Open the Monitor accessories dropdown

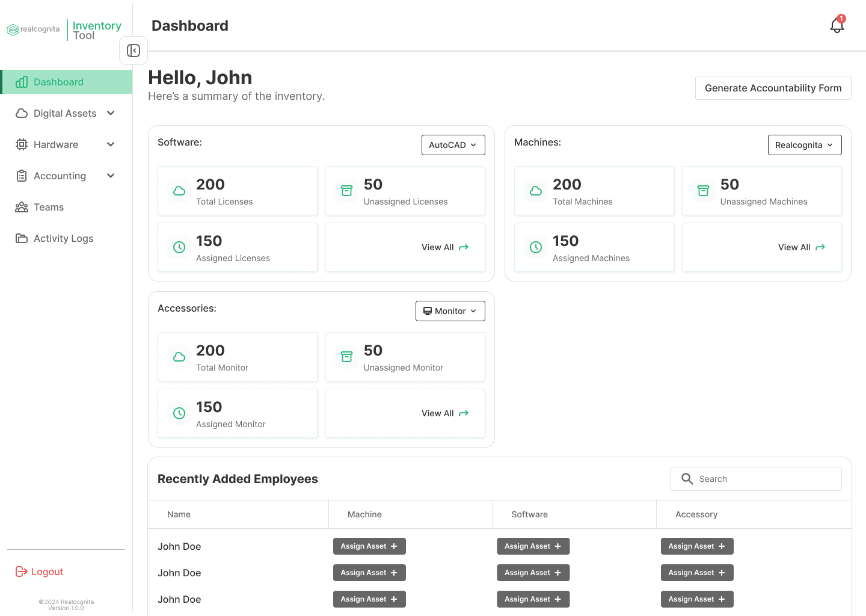[450, 311]
